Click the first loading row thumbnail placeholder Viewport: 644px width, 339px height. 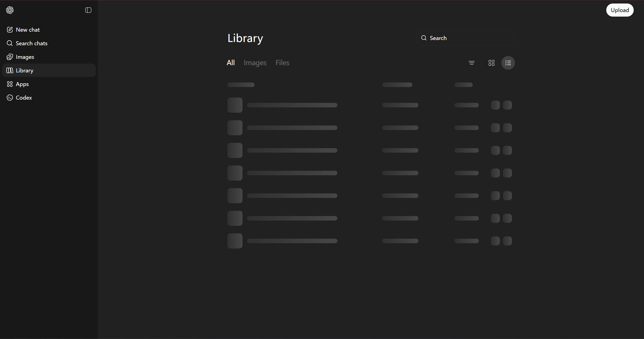coord(235,105)
